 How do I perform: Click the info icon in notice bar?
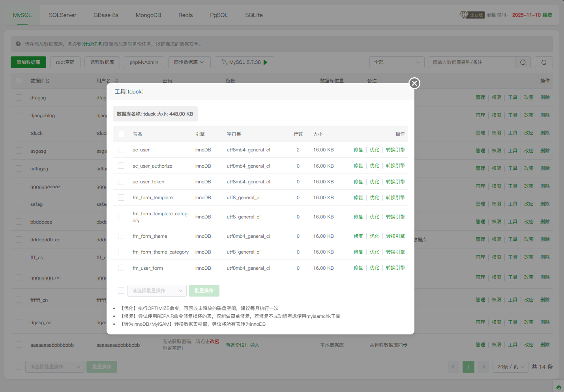(18, 44)
